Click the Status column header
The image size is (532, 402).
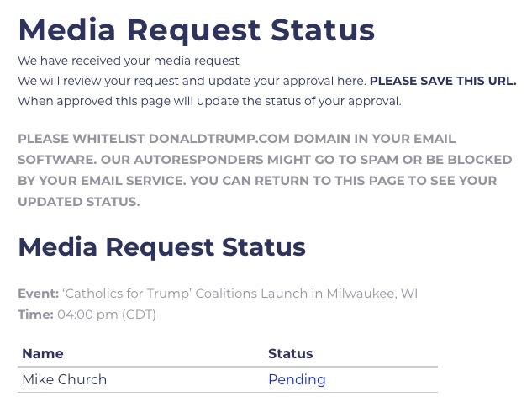[x=290, y=354]
